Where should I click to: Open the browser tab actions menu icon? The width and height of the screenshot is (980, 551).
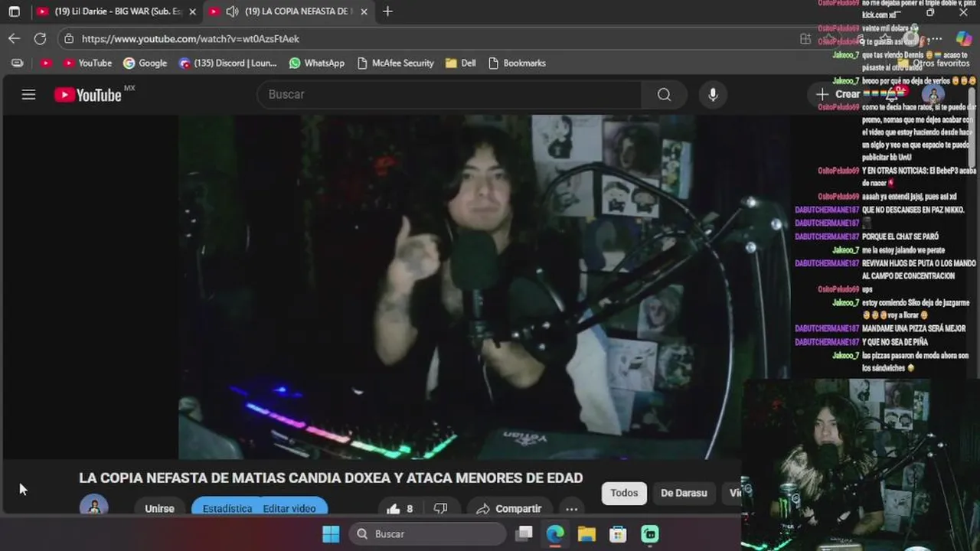14,11
